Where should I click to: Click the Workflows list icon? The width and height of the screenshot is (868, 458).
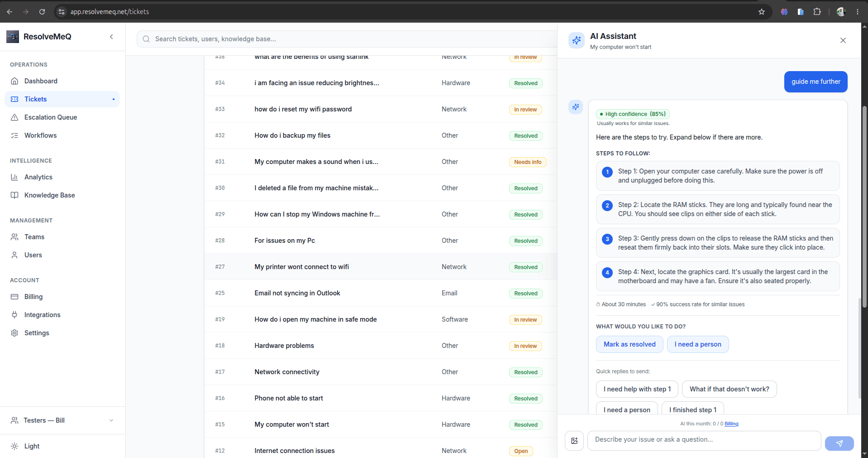[14, 135]
